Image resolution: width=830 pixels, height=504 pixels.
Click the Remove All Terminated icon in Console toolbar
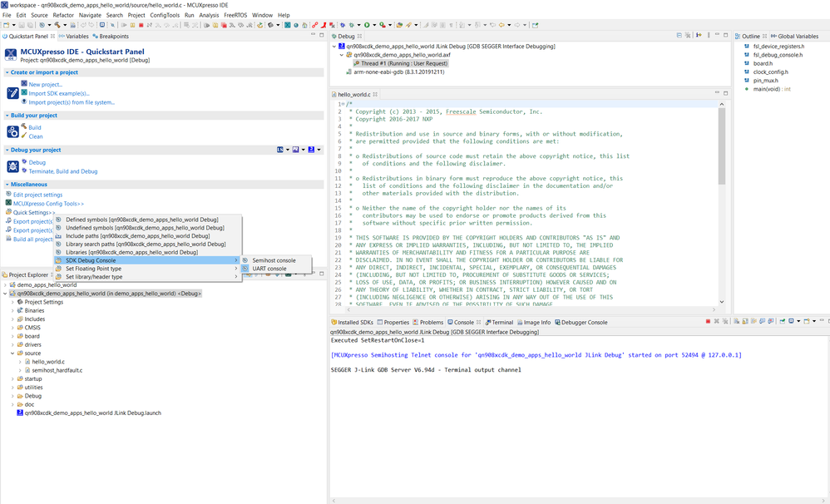coord(725,321)
